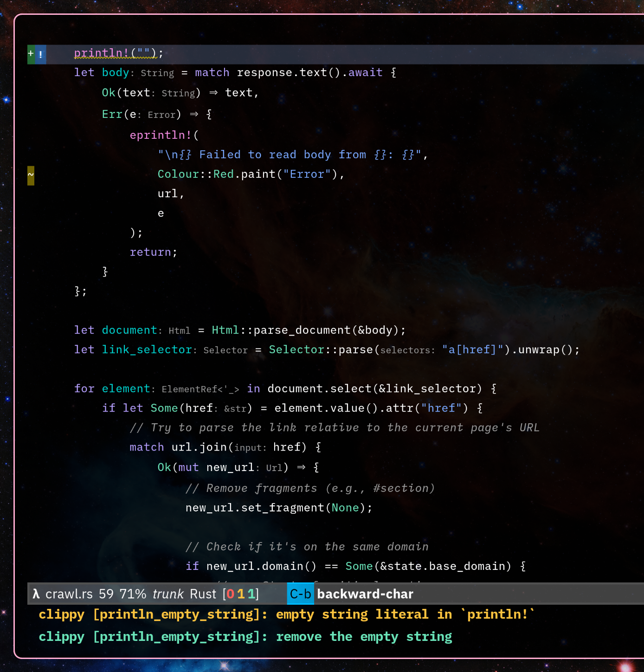Click the 'body' variable in let body line
This screenshot has width=644, height=672.
tap(116, 73)
